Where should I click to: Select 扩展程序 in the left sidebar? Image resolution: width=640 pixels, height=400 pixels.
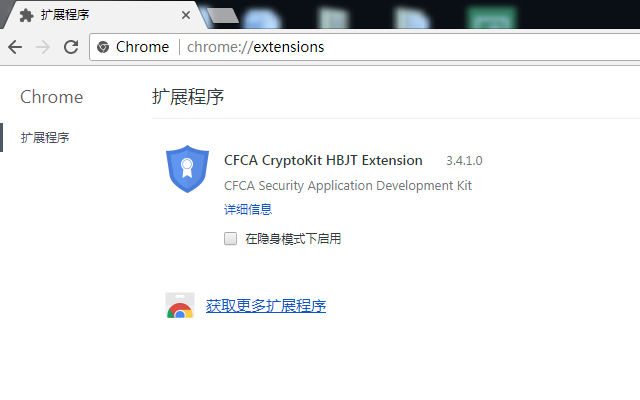pyautogui.click(x=45, y=138)
